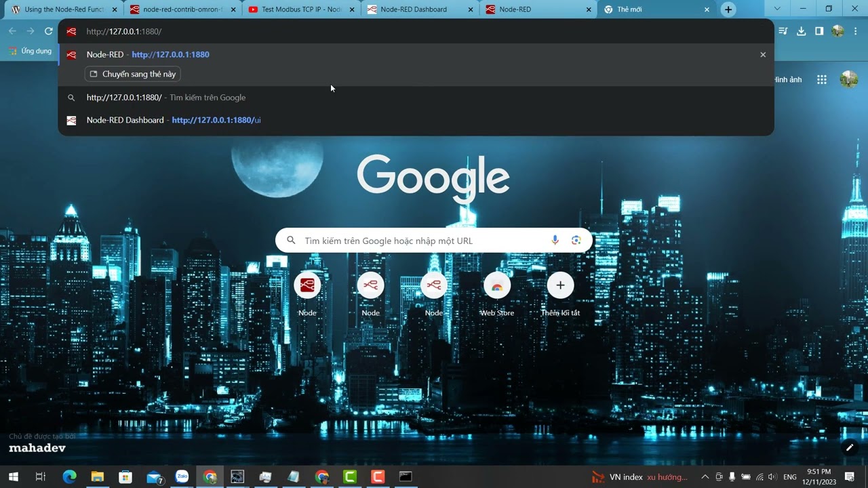Open the Chrome tab search dropdown

click(x=777, y=9)
